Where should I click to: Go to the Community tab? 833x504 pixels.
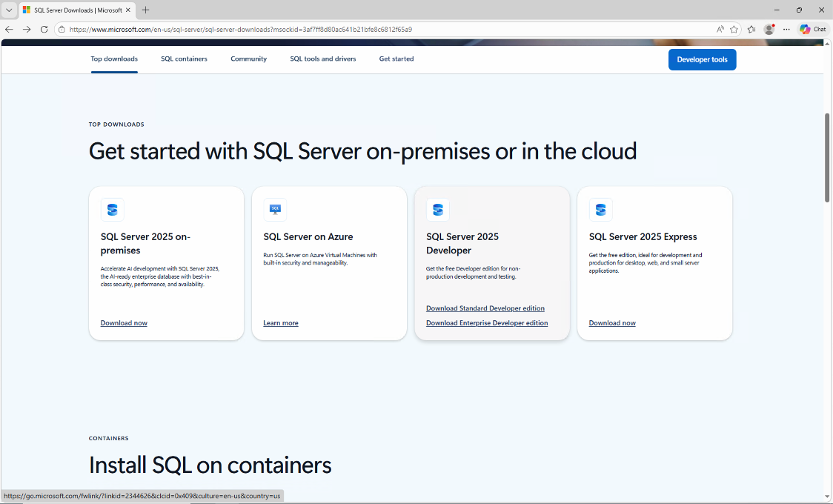pyautogui.click(x=248, y=59)
